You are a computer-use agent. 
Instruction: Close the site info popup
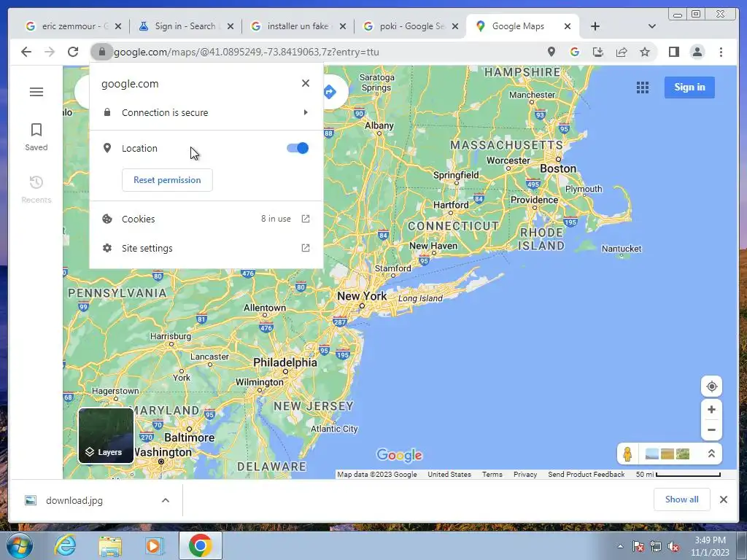[x=306, y=83]
